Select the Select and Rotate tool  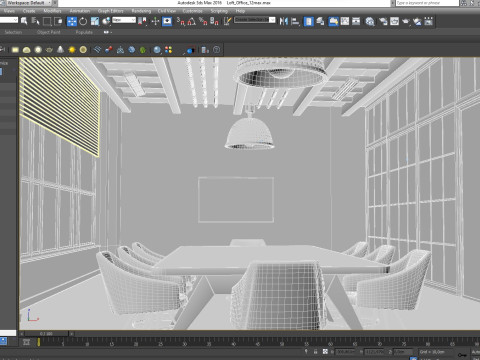(x=83, y=22)
